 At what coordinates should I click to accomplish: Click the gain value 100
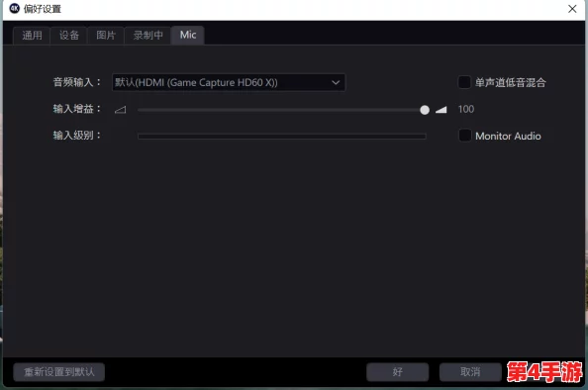466,109
